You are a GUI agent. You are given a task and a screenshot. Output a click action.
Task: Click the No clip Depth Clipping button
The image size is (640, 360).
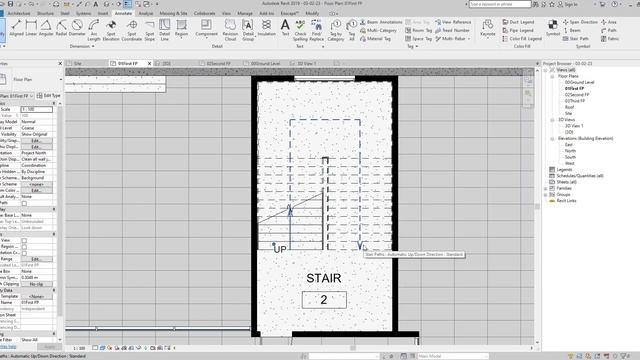point(36,284)
